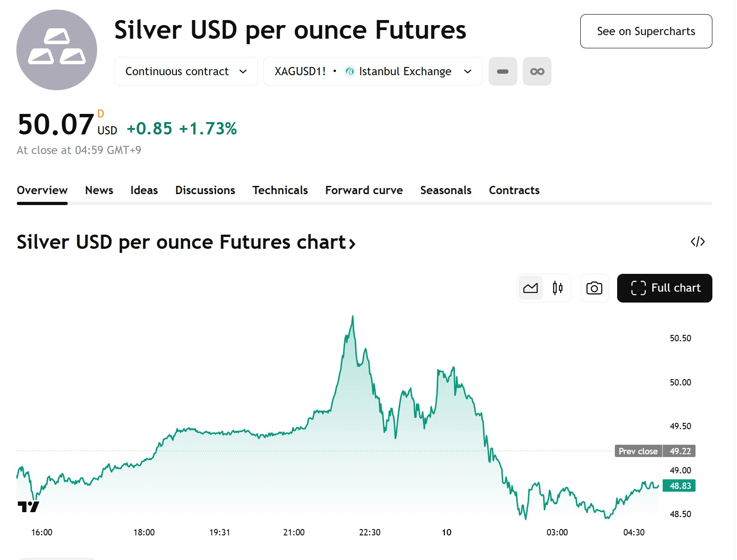The width and height of the screenshot is (737, 560).
Task: Click the Prev close 49.22 price label
Action: click(655, 451)
